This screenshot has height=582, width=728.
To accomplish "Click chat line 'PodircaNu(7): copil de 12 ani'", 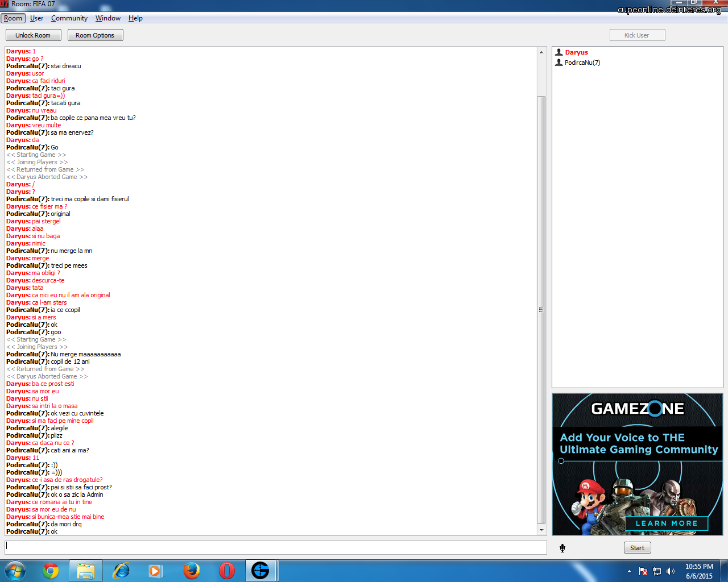I will pyautogui.click(x=48, y=361).
